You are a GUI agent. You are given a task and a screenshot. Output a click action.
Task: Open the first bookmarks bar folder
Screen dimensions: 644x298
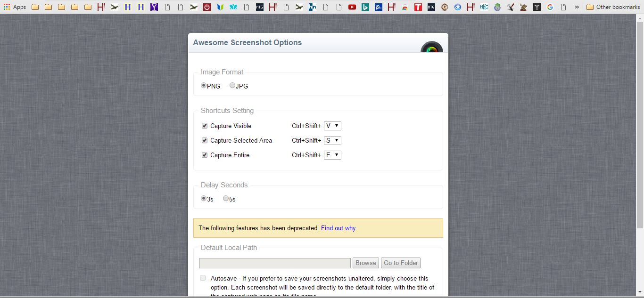(34, 7)
